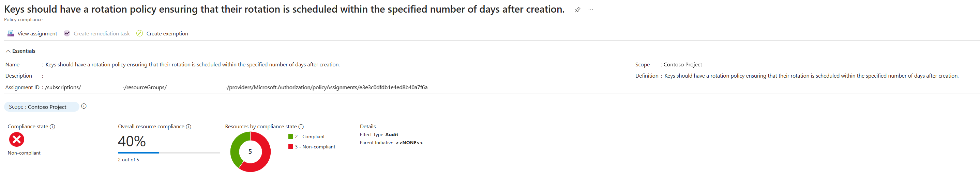980x177 pixels.
Task: Click the Create exemption command
Action: 167,34
